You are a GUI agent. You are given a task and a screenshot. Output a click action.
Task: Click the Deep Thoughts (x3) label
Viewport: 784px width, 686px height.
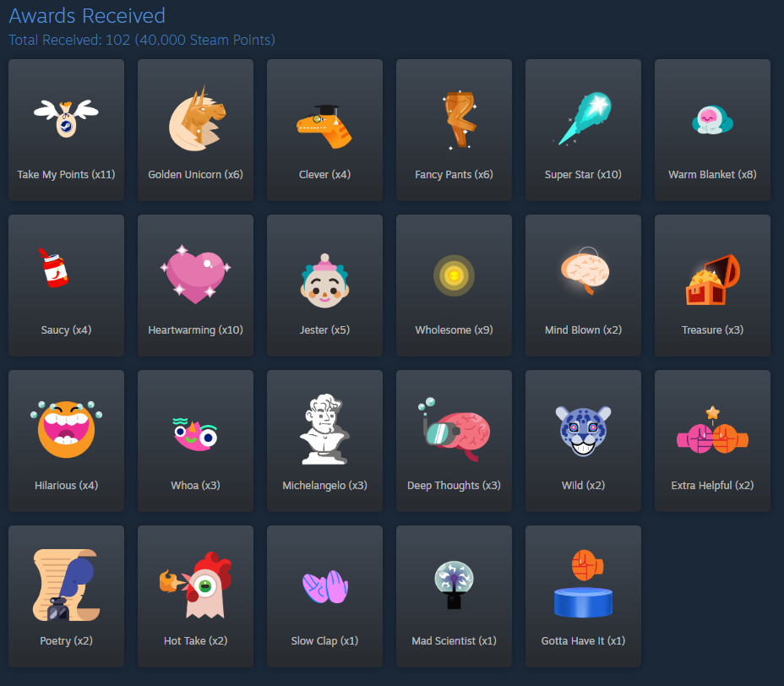454,486
